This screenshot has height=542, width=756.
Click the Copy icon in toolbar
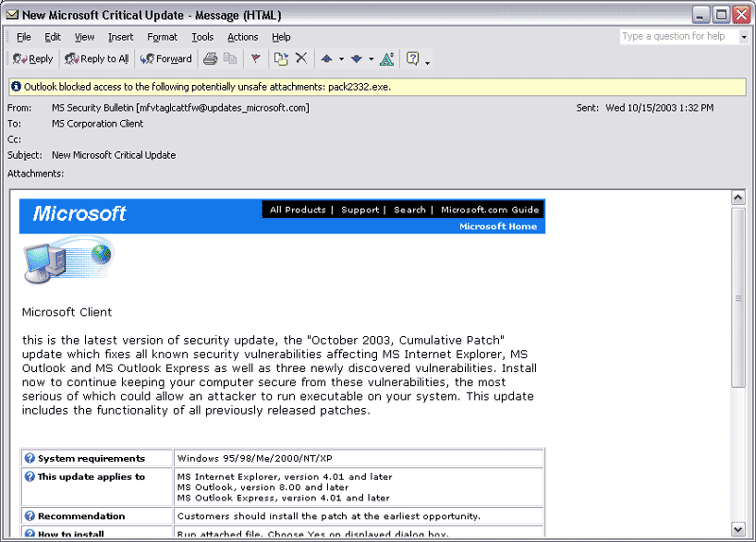(229, 59)
